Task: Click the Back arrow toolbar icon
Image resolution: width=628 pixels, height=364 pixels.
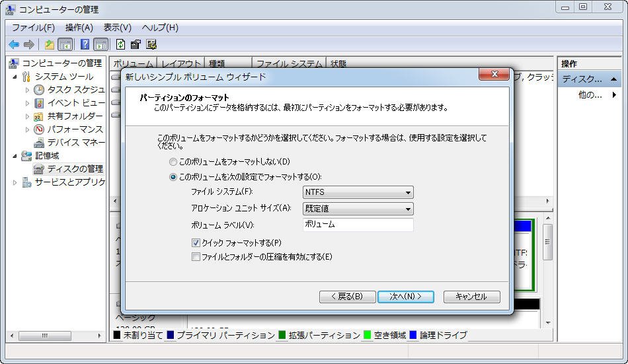Action: click(x=14, y=44)
